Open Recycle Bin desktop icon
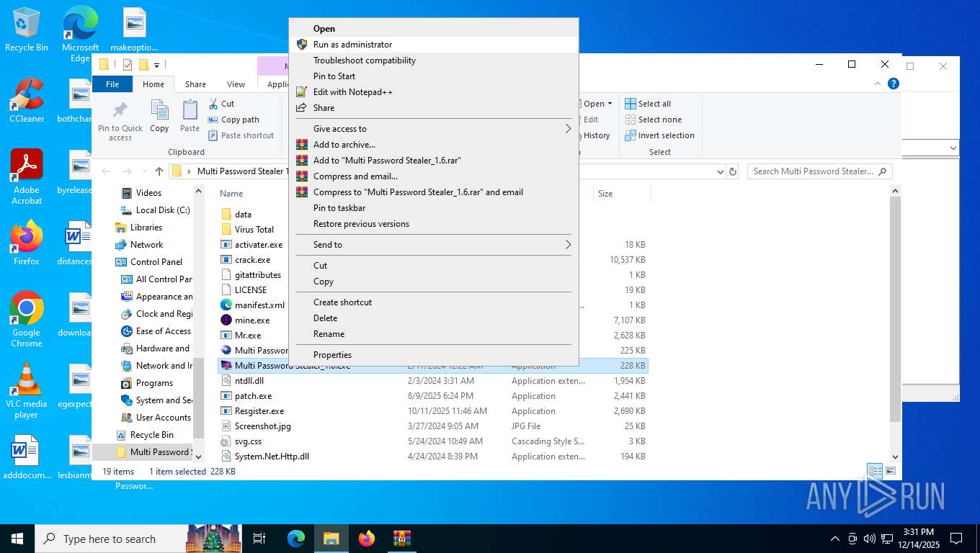 click(x=27, y=30)
